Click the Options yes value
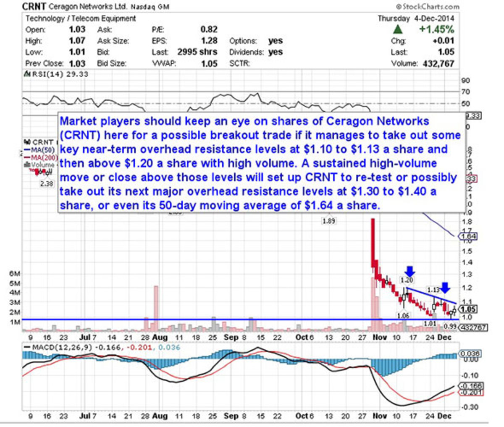 tap(275, 41)
